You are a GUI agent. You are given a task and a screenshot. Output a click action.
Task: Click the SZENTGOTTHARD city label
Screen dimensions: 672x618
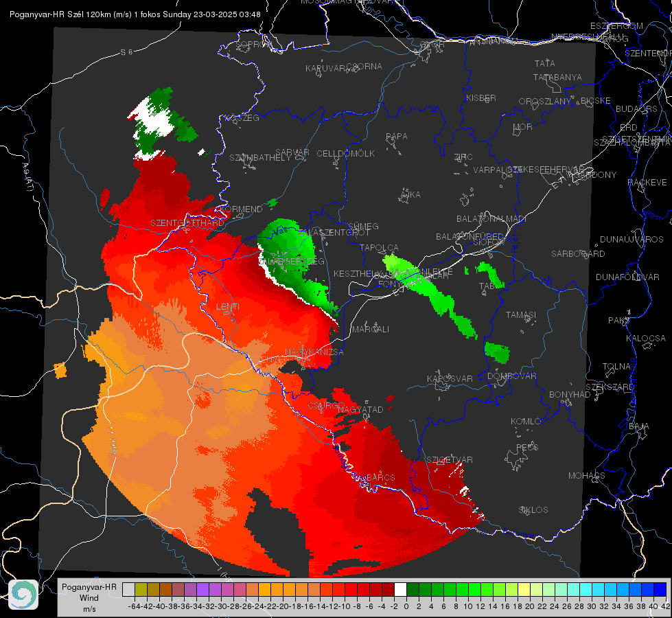187,223
